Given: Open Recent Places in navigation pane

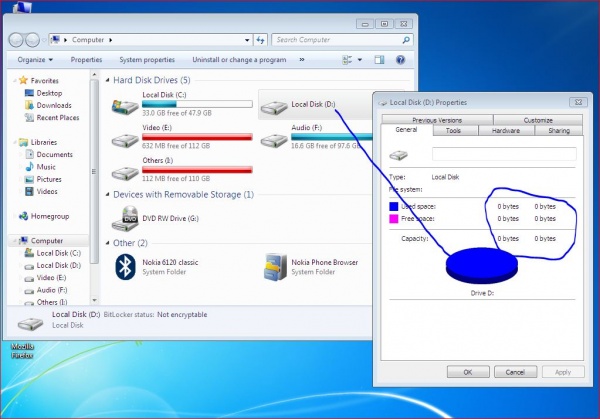Looking at the screenshot, I should click(57, 117).
